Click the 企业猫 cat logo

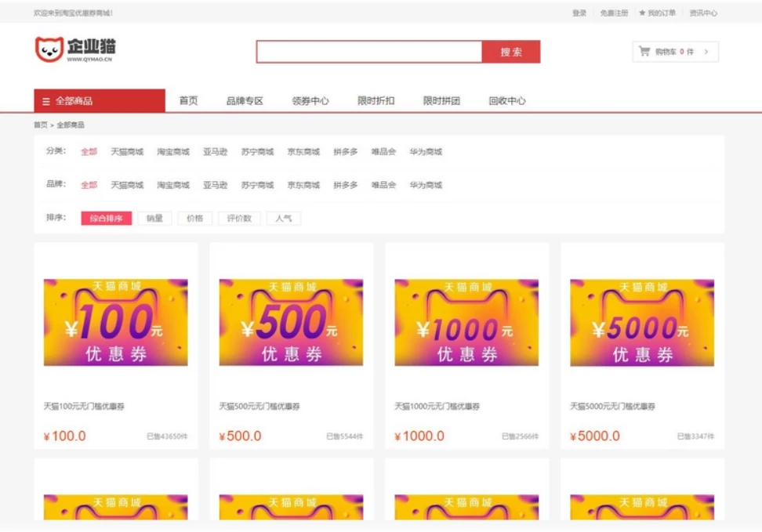49,49
